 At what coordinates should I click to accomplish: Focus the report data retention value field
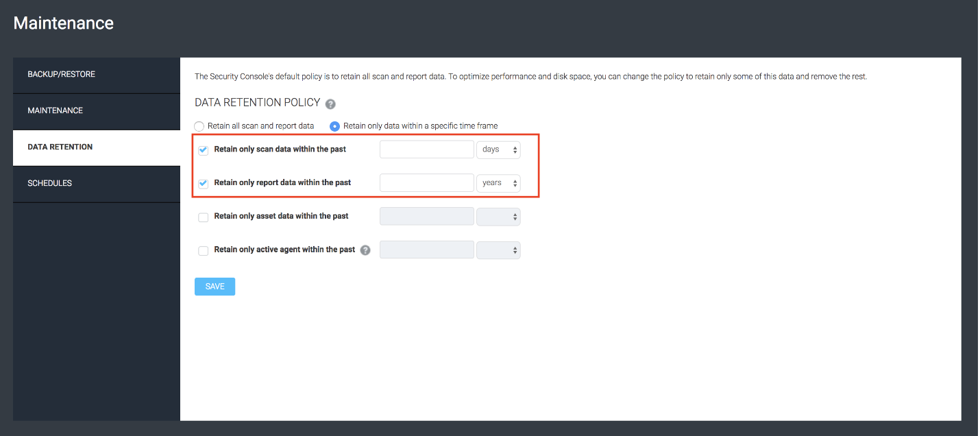tap(426, 183)
